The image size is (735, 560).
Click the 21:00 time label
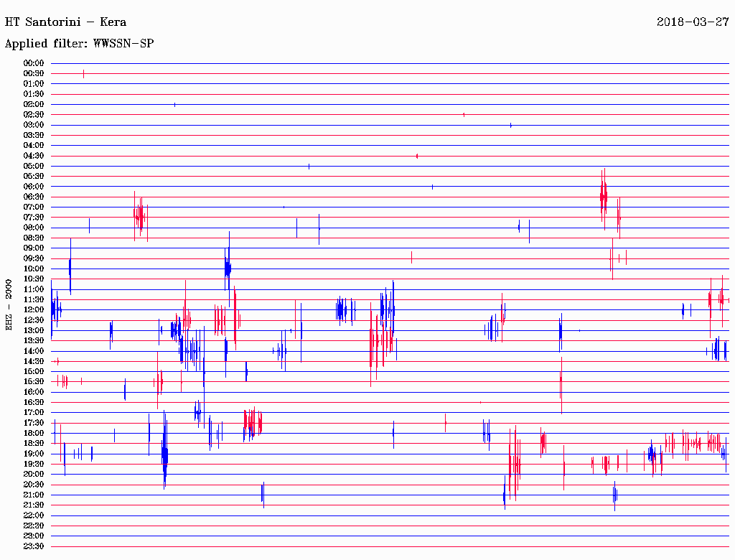click(34, 495)
